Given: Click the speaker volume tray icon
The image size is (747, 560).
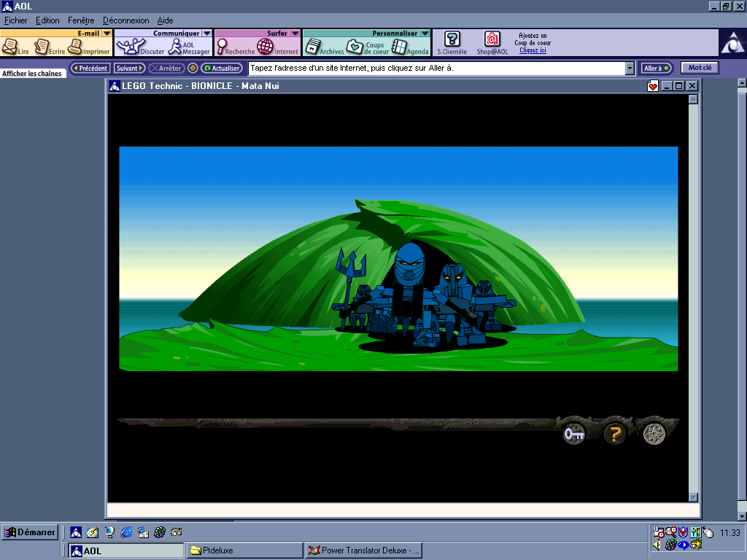Looking at the screenshot, I should 657,544.
